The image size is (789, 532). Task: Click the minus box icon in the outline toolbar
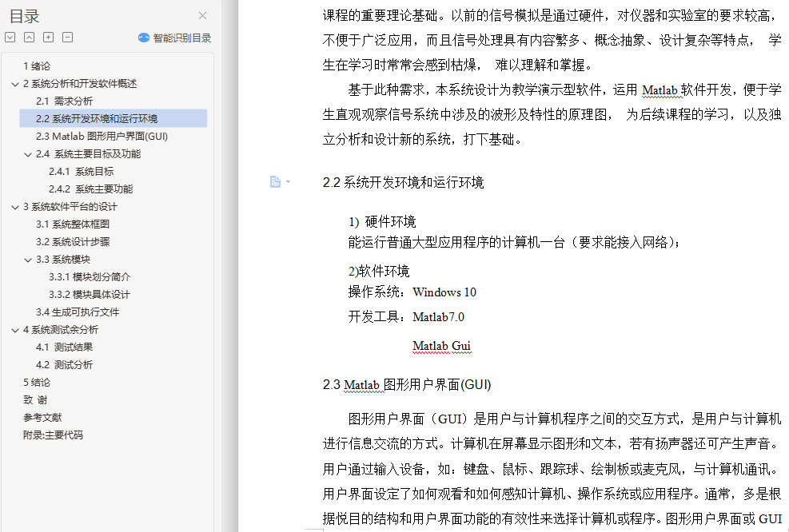[x=67, y=38]
